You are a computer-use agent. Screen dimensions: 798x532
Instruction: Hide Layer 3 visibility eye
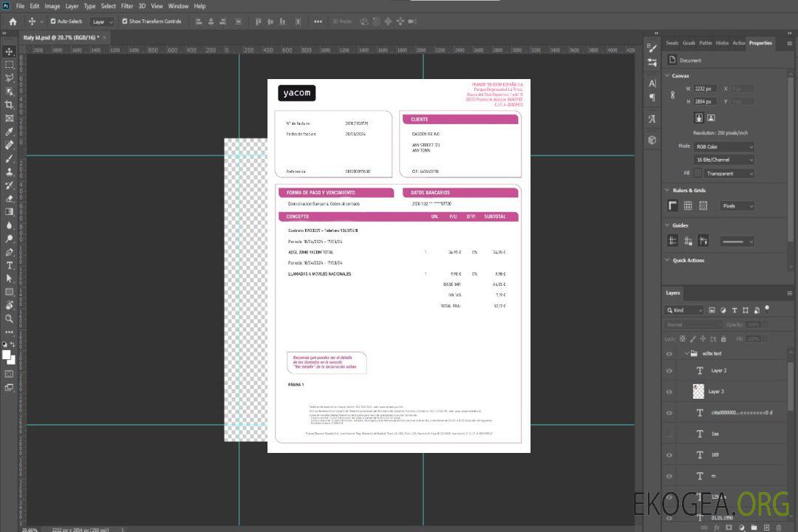pos(669,392)
